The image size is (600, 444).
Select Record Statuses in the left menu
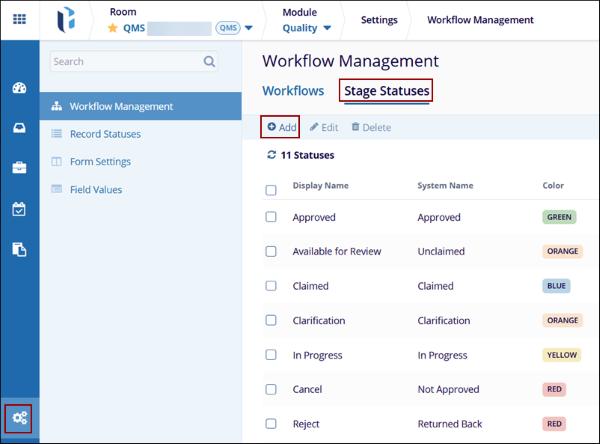click(105, 134)
